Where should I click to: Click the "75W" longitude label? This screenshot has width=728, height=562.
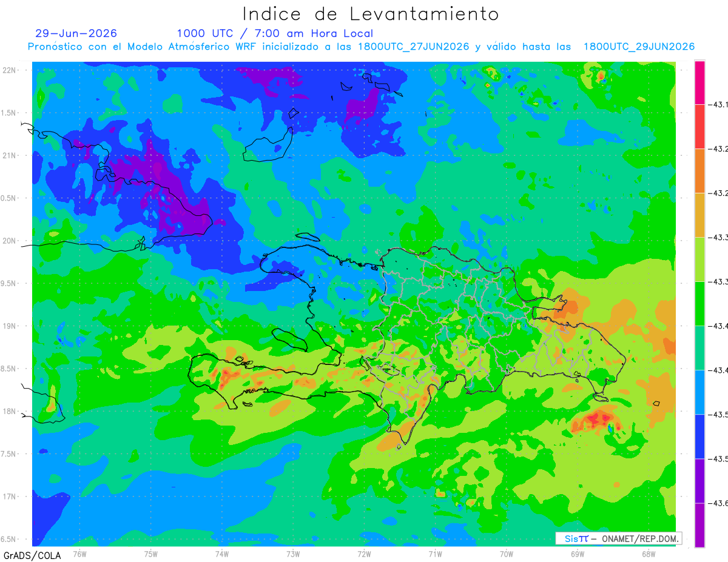pos(151,554)
